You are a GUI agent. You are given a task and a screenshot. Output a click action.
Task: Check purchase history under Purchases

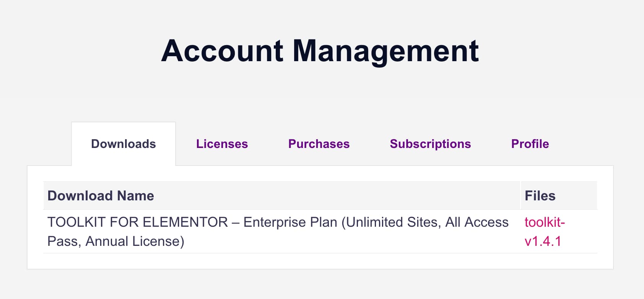[x=319, y=144]
